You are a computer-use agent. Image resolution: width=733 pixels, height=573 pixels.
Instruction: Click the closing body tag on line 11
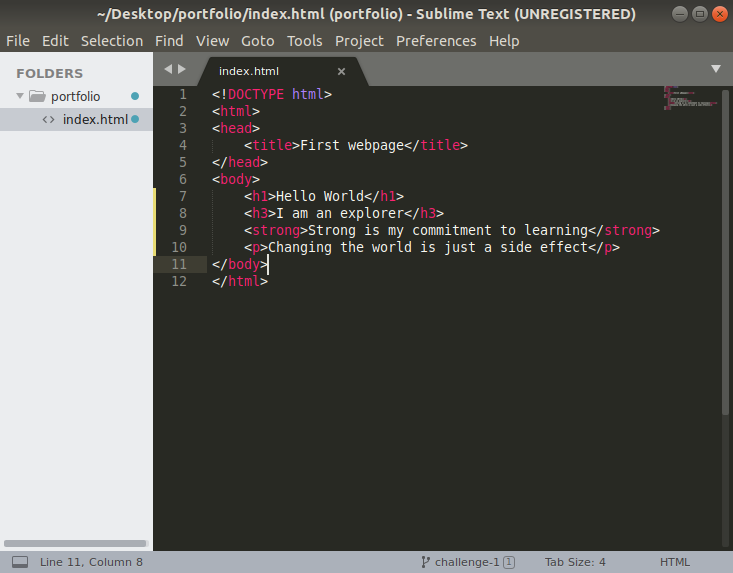tap(240, 265)
